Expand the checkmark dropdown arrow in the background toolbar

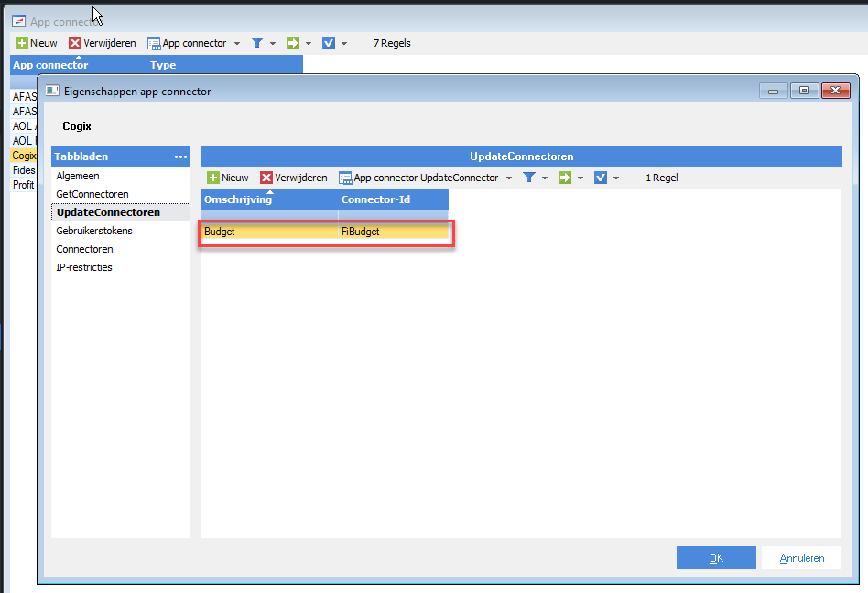pyautogui.click(x=343, y=43)
